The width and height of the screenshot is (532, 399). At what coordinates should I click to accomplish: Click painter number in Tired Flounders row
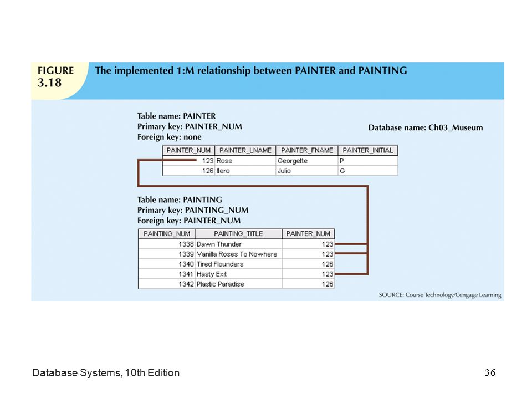point(308,264)
